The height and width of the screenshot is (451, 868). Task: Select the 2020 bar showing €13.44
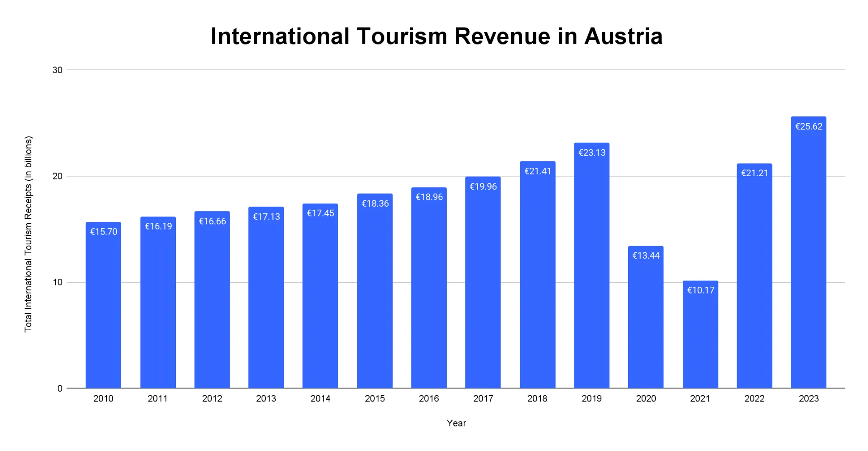646,317
